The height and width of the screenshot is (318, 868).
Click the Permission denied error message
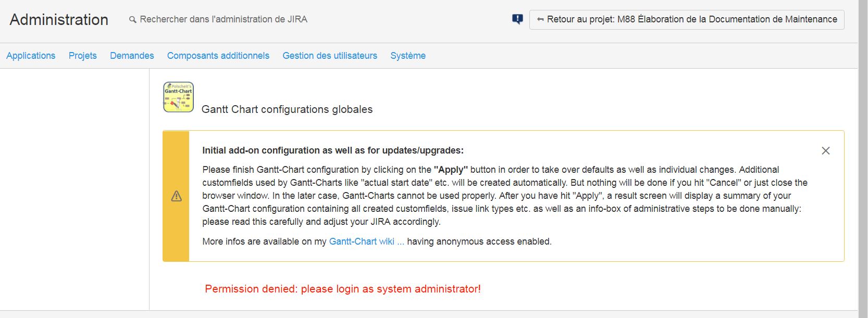(x=343, y=289)
